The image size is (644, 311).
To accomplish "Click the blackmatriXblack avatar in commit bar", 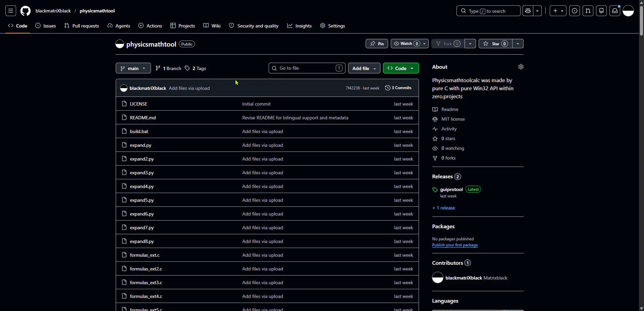I will click(124, 88).
